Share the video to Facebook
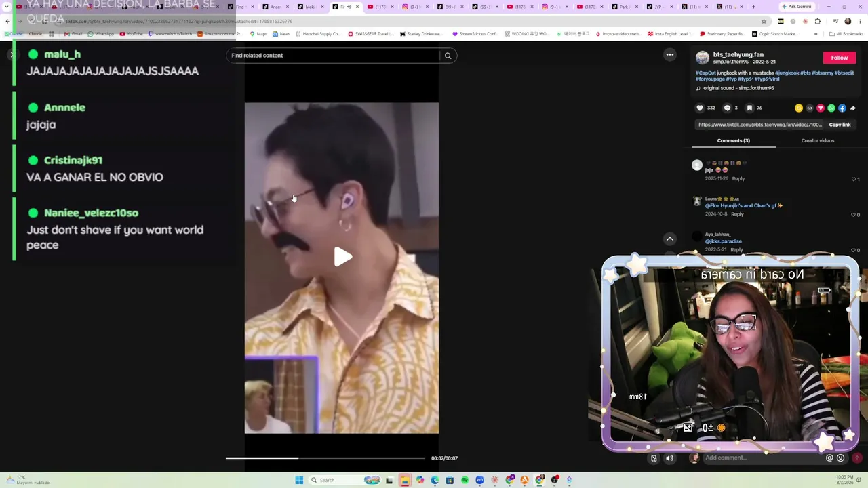868x488 pixels. tap(842, 108)
